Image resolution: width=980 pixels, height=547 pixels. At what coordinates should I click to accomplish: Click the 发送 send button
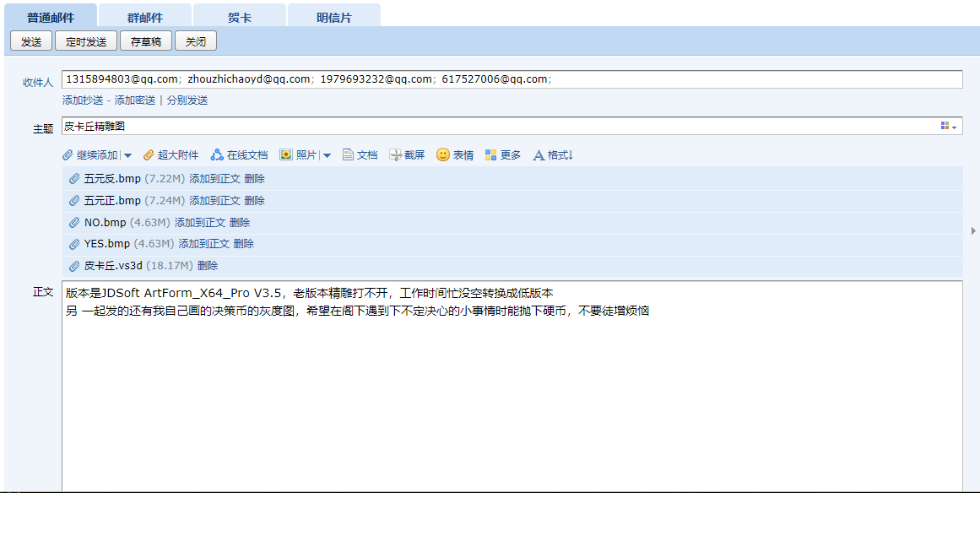coord(31,41)
